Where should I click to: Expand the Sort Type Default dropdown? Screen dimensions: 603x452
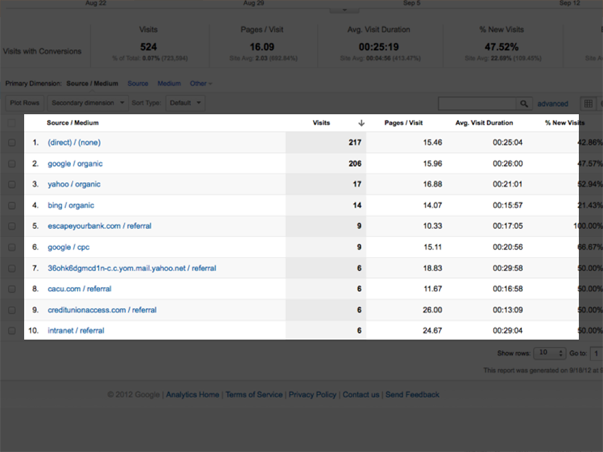(185, 102)
